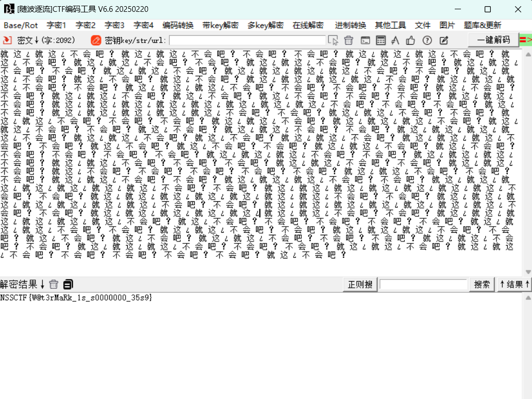Image resolution: width=532 pixels, height=399 pixels.
Task: Click result pane scrollbar up arrow
Action: tap(528, 298)
